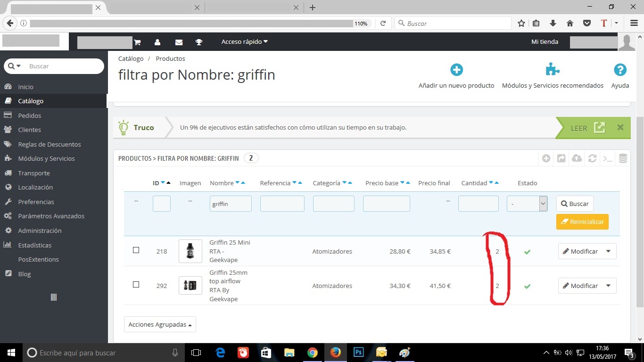
Task: Open Chrome in Windows taskbar
Action: pyautogui.click(x=312, y=353)
